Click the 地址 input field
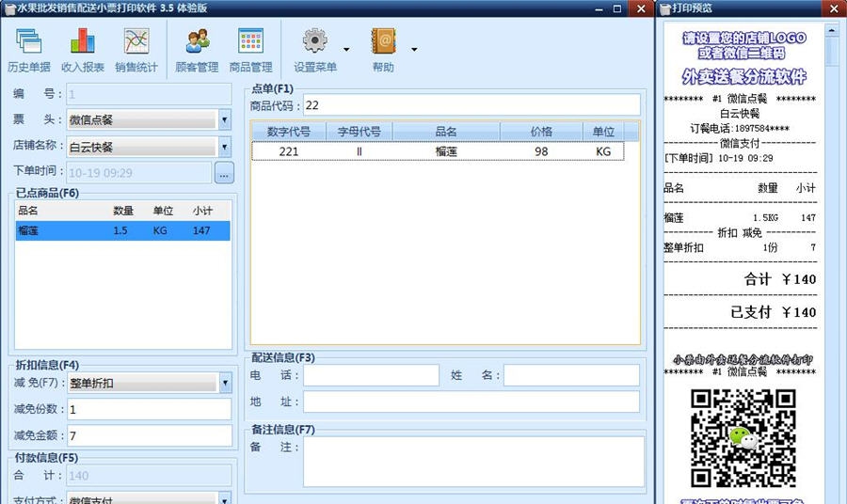Screen dimensions: 847x504 click(471, 402)
